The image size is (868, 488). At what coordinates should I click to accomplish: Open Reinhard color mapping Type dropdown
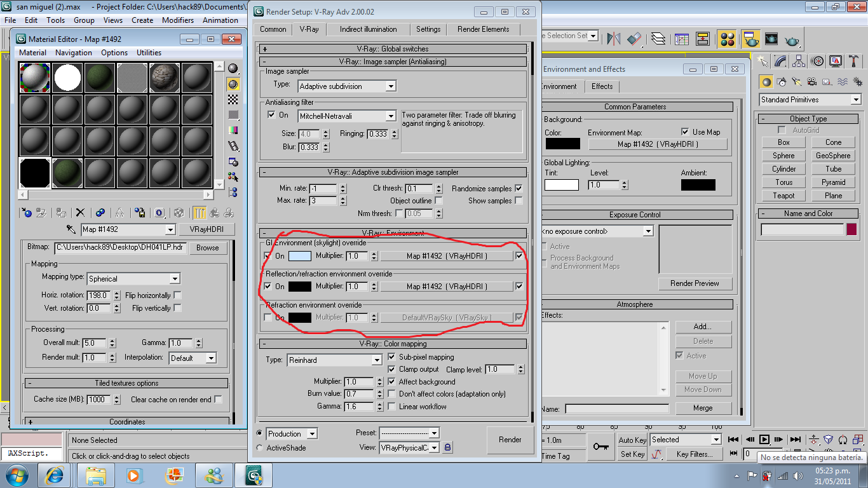(x=334, y=360)
